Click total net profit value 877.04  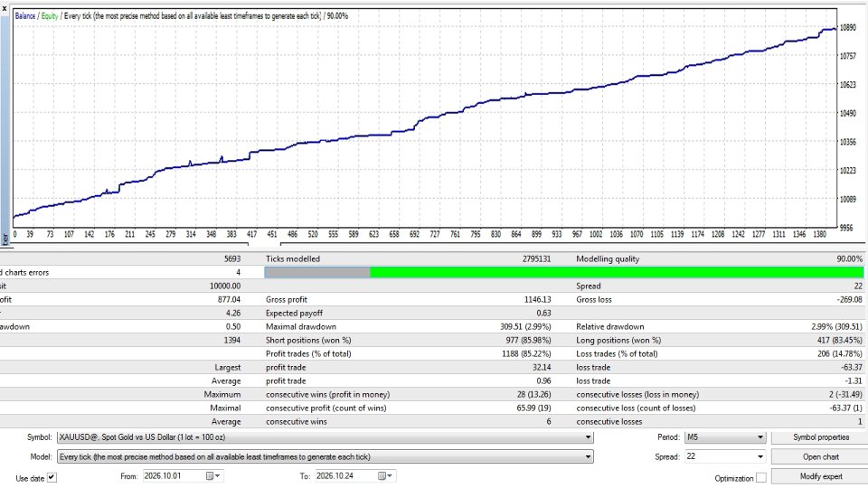point(229,299)
